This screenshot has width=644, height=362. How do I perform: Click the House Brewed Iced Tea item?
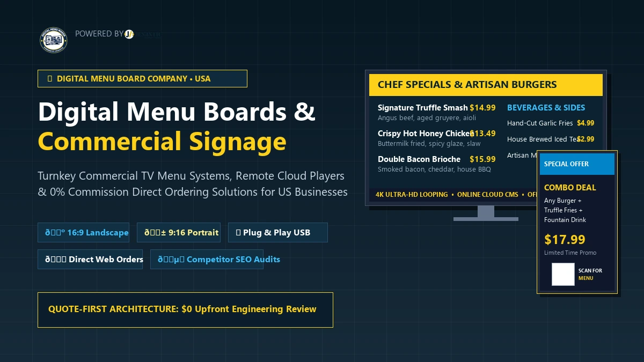(x=542, y=139)
